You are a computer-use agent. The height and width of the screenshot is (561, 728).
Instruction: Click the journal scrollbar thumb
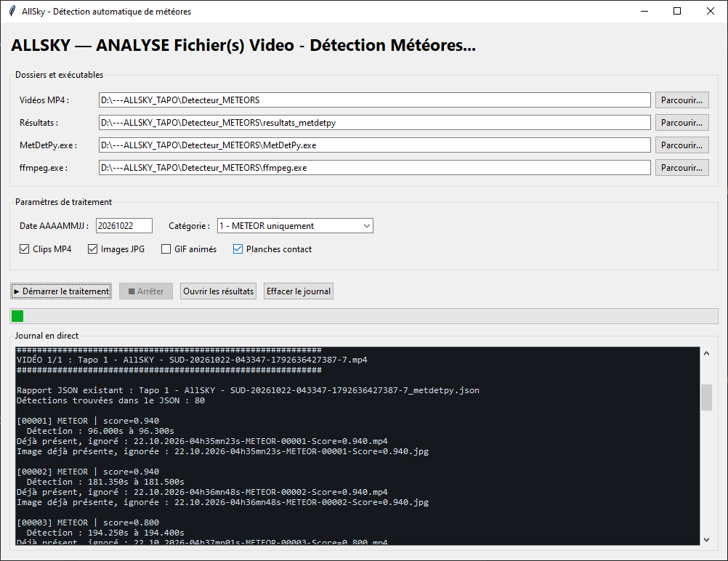(706, 397)
